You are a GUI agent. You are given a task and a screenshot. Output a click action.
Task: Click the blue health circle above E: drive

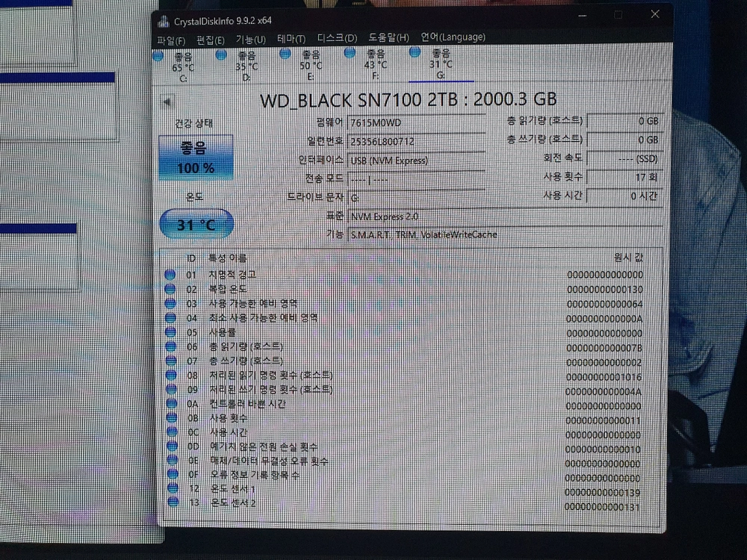click(x=285, y=53)
